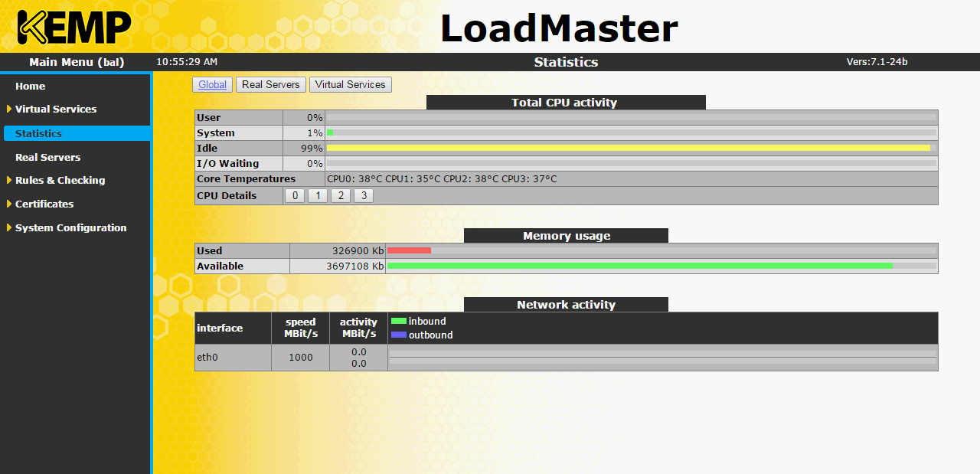
Task: Click the System CPU usage bar
Action: pos(631,132)
